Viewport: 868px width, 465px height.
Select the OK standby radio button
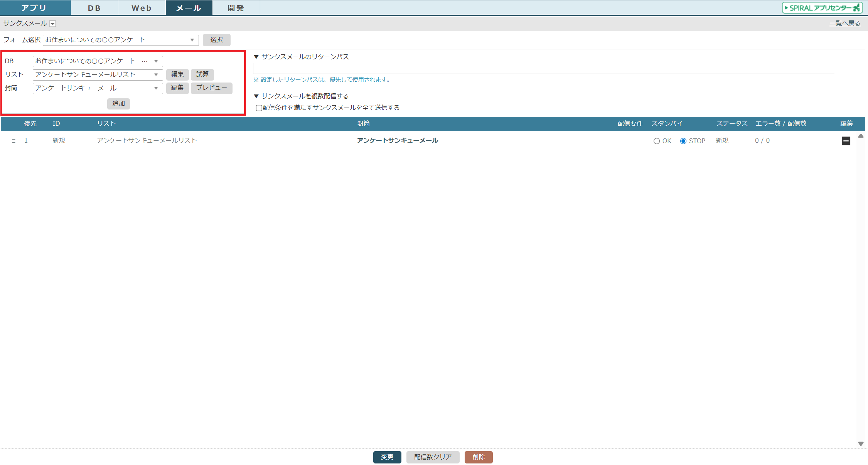656,141
